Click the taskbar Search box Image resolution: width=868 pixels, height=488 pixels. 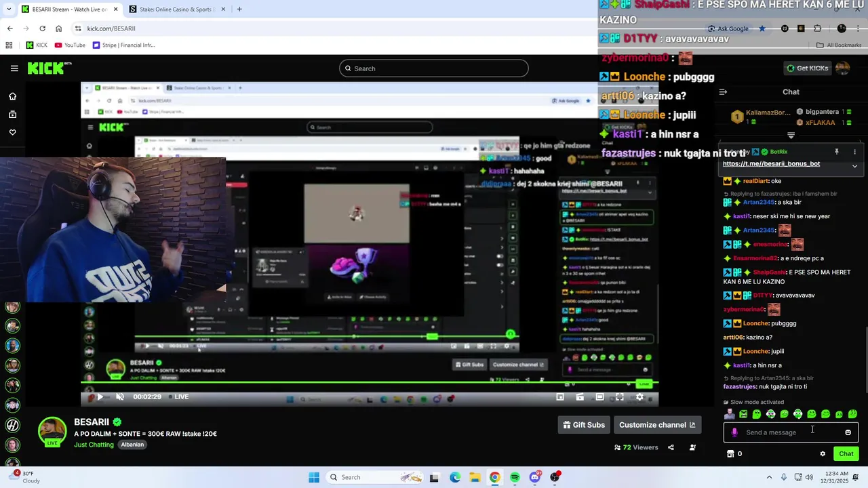375,477
